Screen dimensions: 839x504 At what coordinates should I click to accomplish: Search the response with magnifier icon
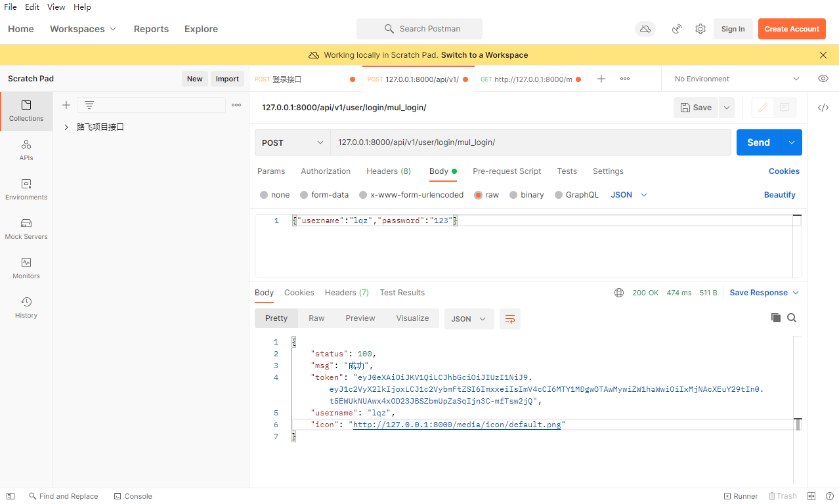click(792, 318)
